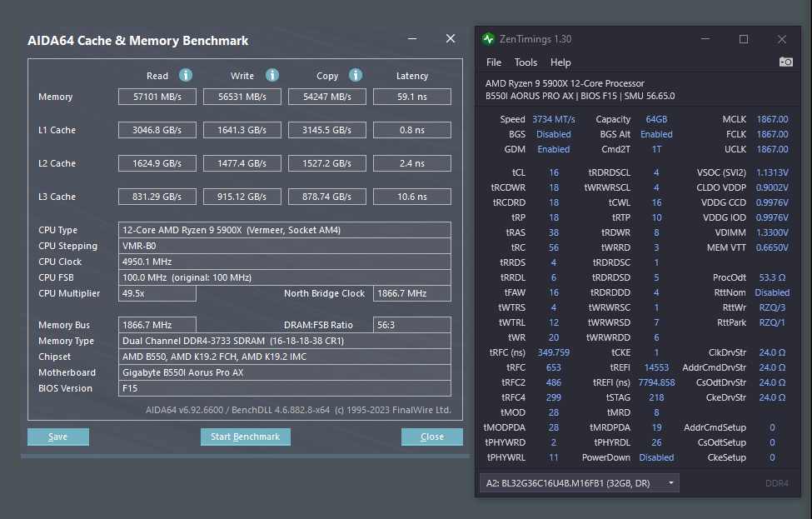Click the L1 Cache Read value 3046.8 GB/s

[157, 130]
